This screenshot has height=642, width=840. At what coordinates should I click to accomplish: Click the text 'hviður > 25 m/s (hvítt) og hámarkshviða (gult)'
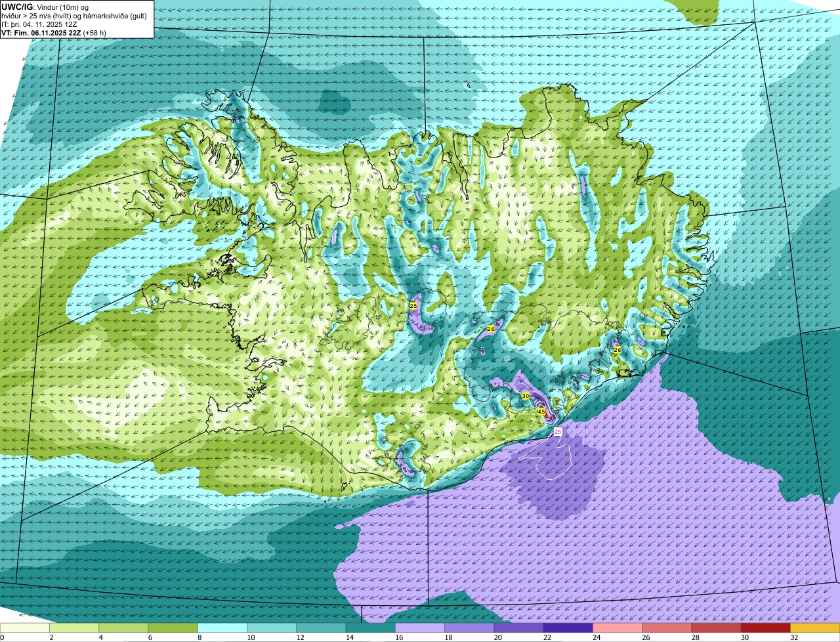pyautogui.click(x=74, y=16)
